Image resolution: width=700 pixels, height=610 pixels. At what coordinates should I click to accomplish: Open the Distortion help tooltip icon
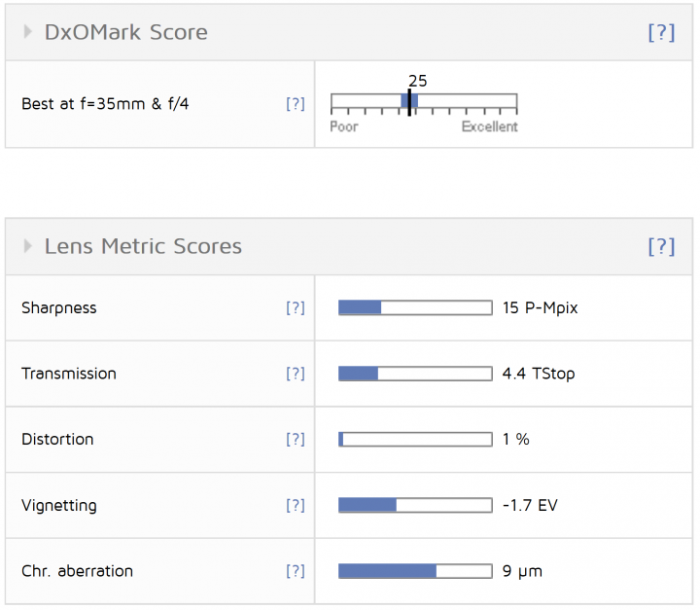295,439
